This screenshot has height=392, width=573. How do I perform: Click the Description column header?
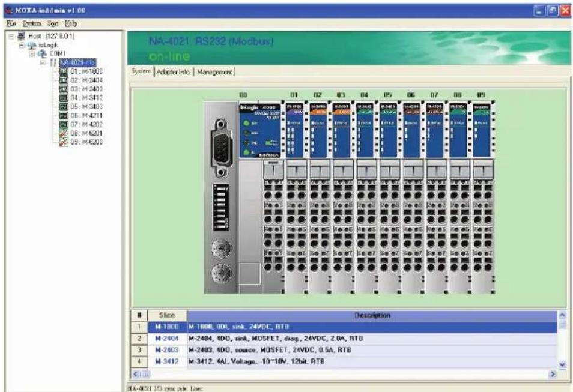pos(372,315)
